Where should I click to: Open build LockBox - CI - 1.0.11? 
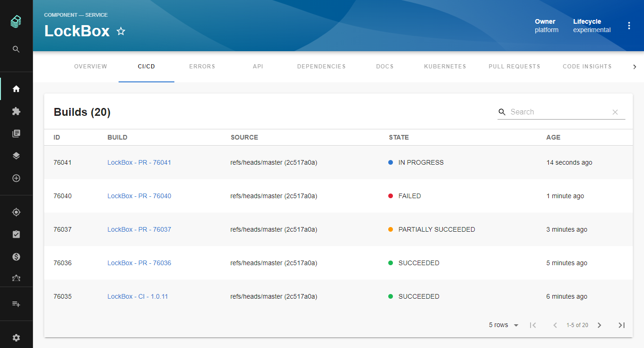click(138, 296)
